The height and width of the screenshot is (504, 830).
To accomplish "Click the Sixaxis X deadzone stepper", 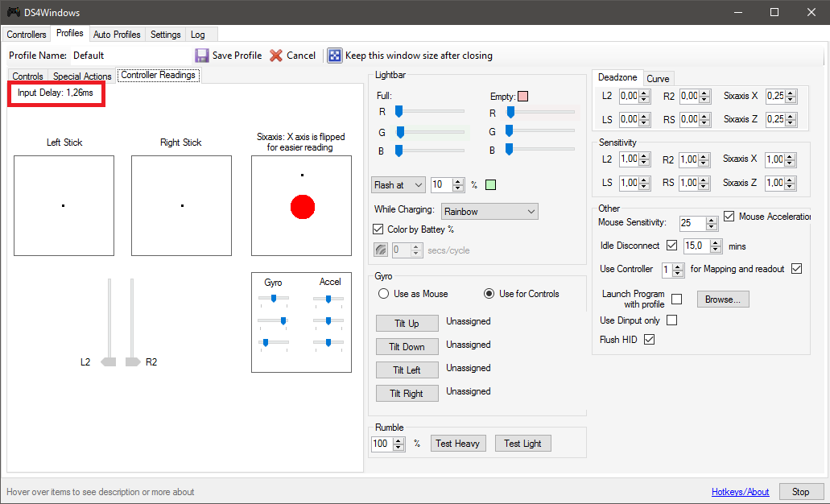I will tap(791, 97).
